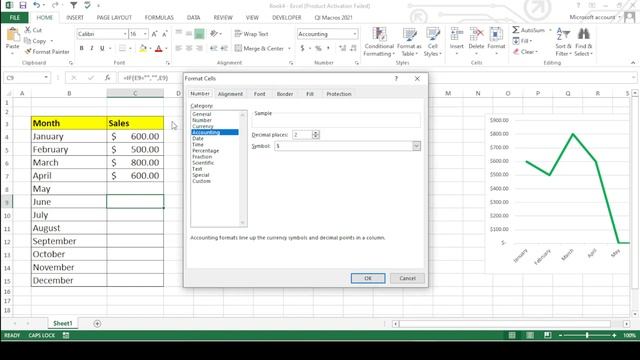Open the INSERT ribbon tab
Image resolution: width=640 pixels, height=360 pixels.
75,18
